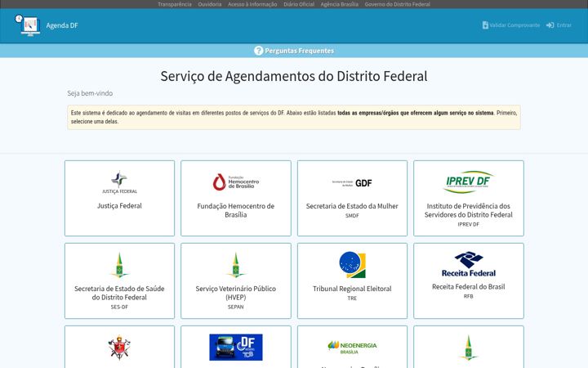The image size is (588, 368).
Task: Click the Perguntas Frequentes question mark icon
Action: tap(258, 51)
